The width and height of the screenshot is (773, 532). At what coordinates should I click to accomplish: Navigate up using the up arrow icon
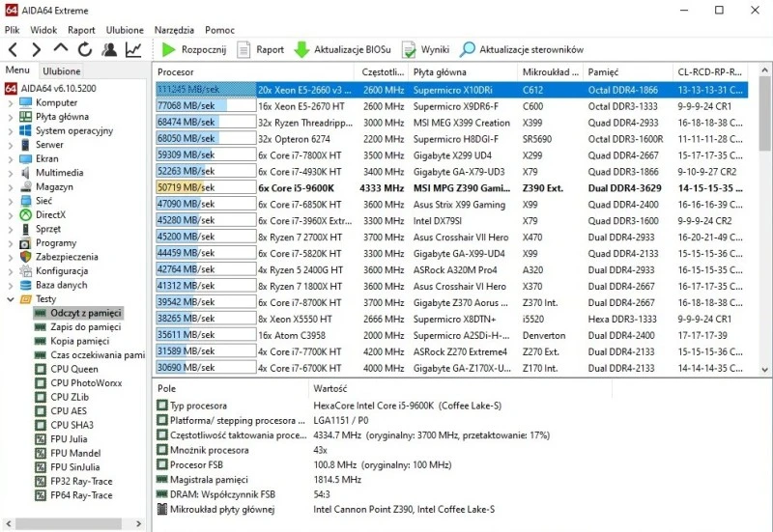(61, 49)
